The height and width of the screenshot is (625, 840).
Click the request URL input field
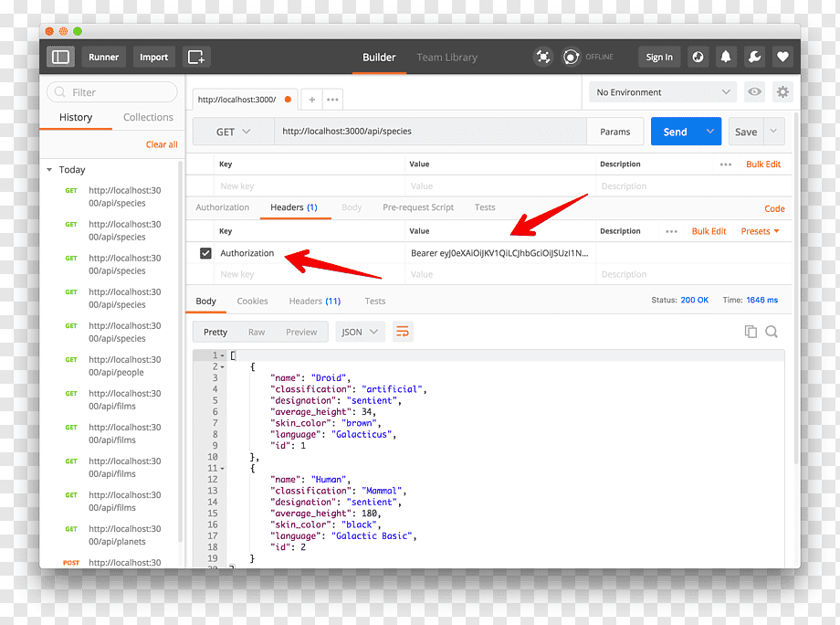click(431, 132)
